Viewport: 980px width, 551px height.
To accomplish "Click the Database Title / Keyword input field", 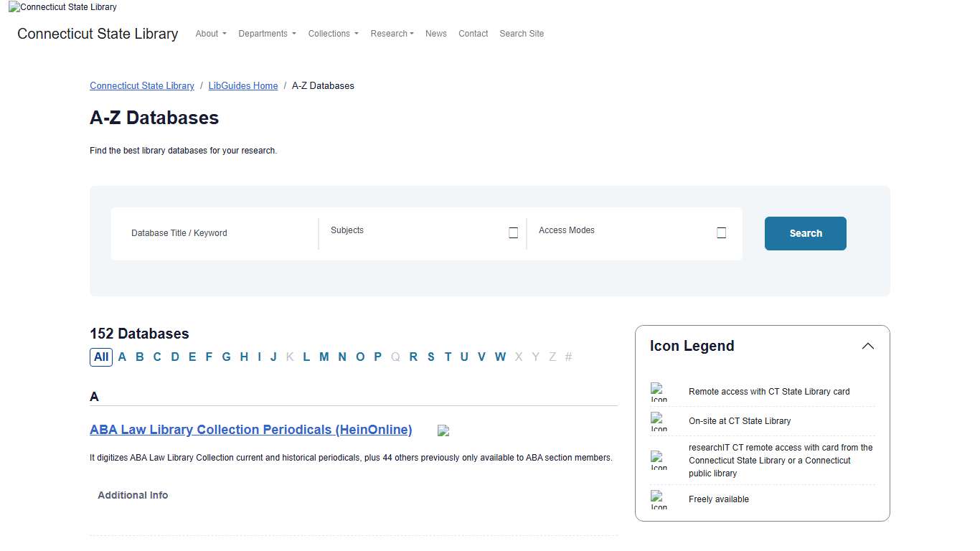I will (x=208, y=233).
